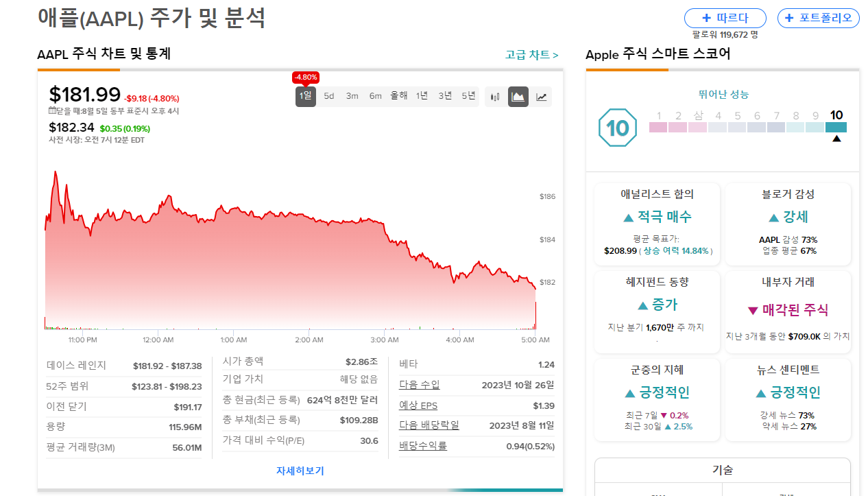Open the 헤지펀드 동향 card
This screenshot has height=496, width=868.
pyautogui.click(x=657, y=312)
